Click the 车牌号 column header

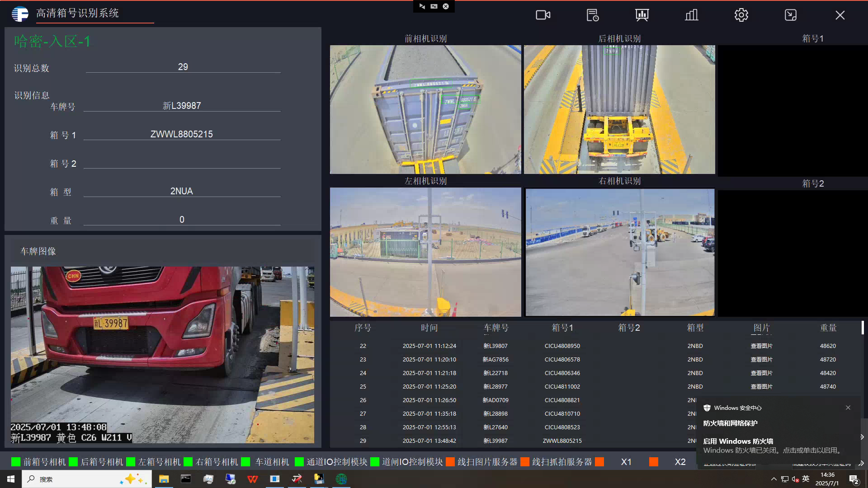point(496,328)
